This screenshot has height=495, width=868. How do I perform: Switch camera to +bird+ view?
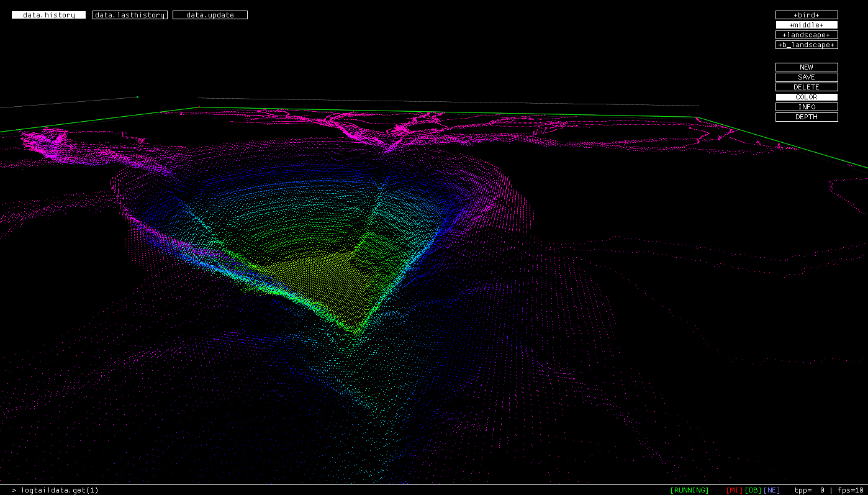coord(806,15)
